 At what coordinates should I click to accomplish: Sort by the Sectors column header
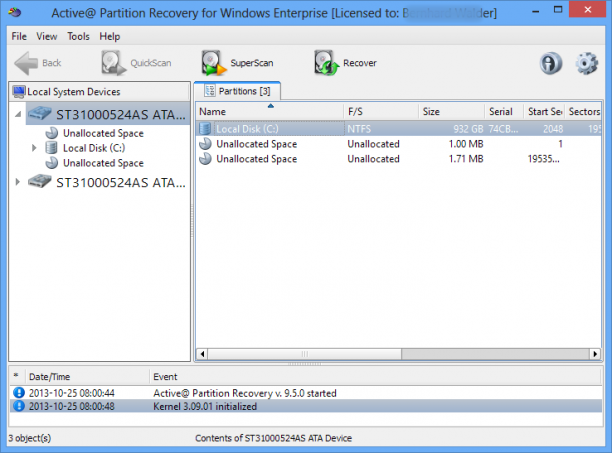(583, 112)
